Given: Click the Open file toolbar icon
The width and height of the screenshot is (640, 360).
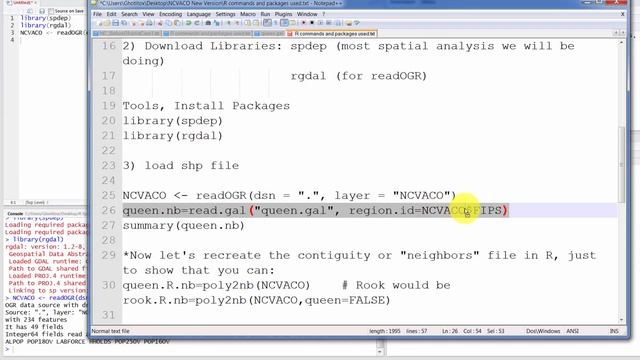Looking at the screenshot, I should point(107,23).
